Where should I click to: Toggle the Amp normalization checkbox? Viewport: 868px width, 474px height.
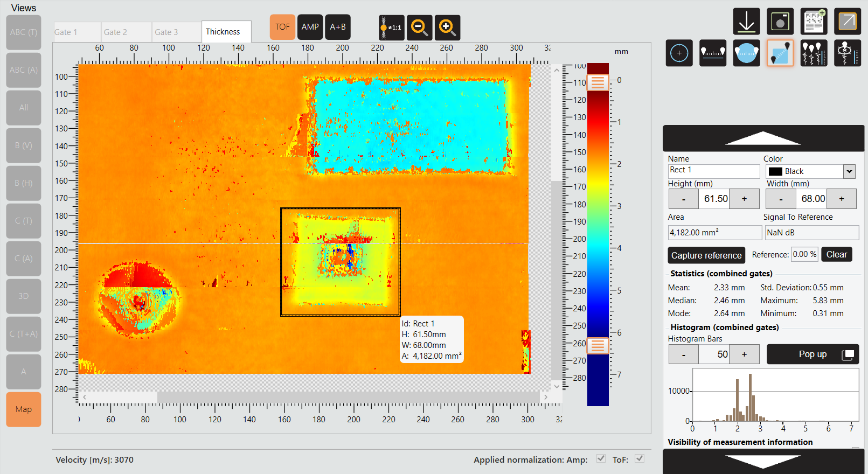[601, 458]
